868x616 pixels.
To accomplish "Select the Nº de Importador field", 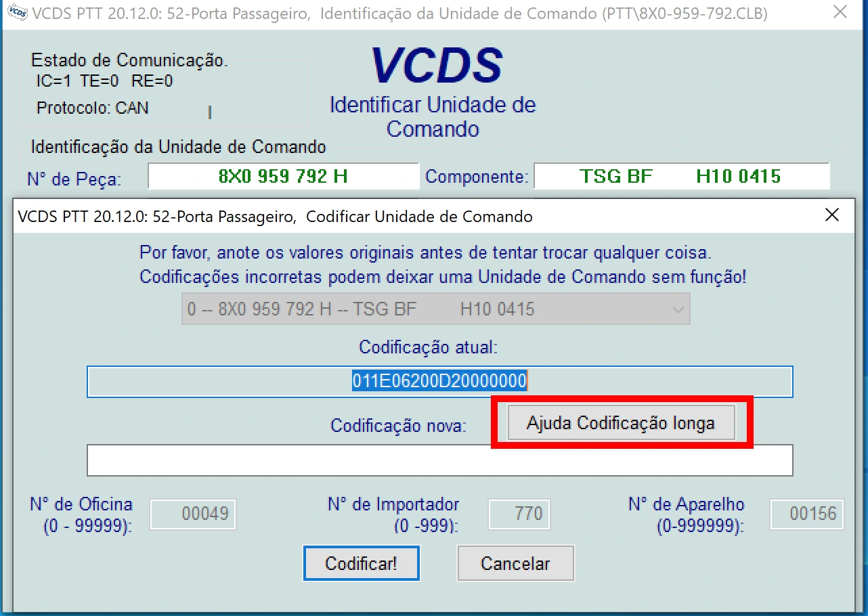I will pos(519,514).
